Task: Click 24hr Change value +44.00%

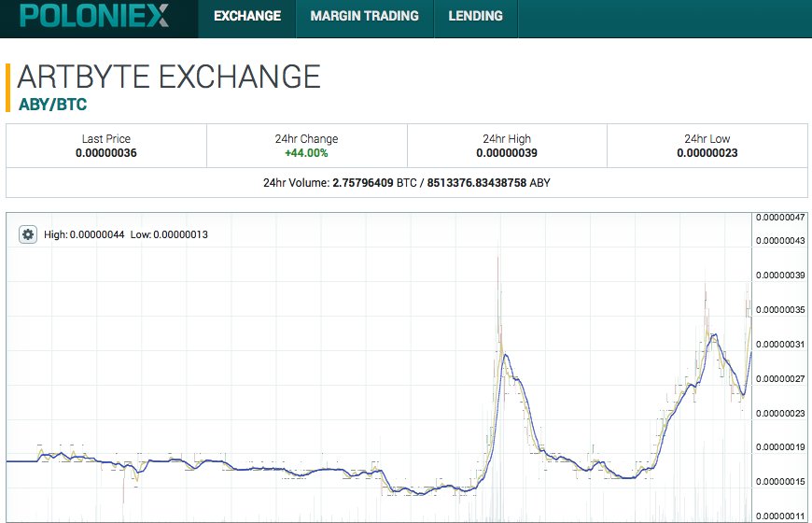Action: point(306,153)
